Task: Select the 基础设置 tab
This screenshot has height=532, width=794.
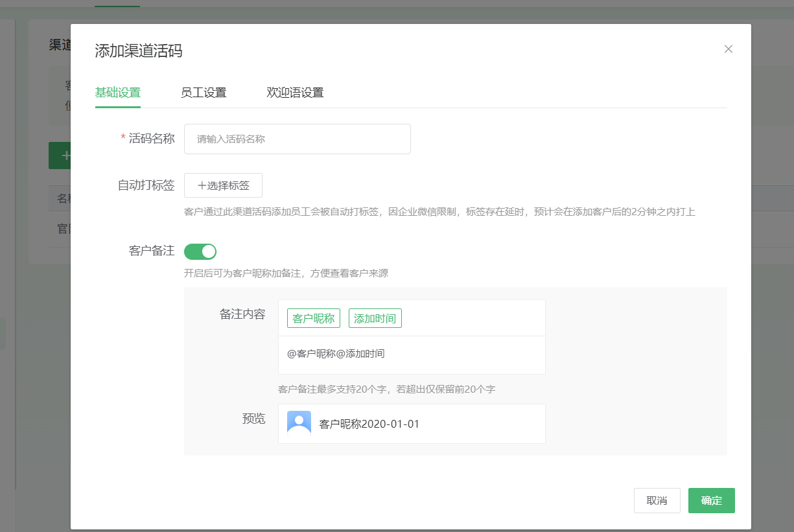Action: coord(118,93)
